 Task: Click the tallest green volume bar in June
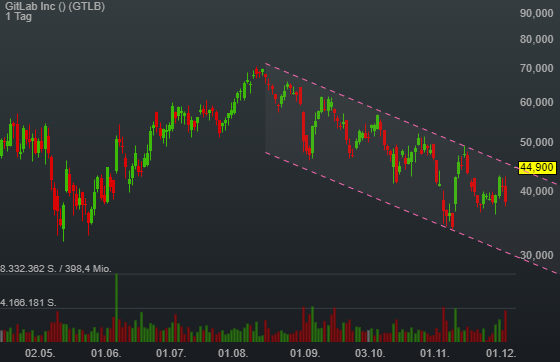(x=116, y=308)
